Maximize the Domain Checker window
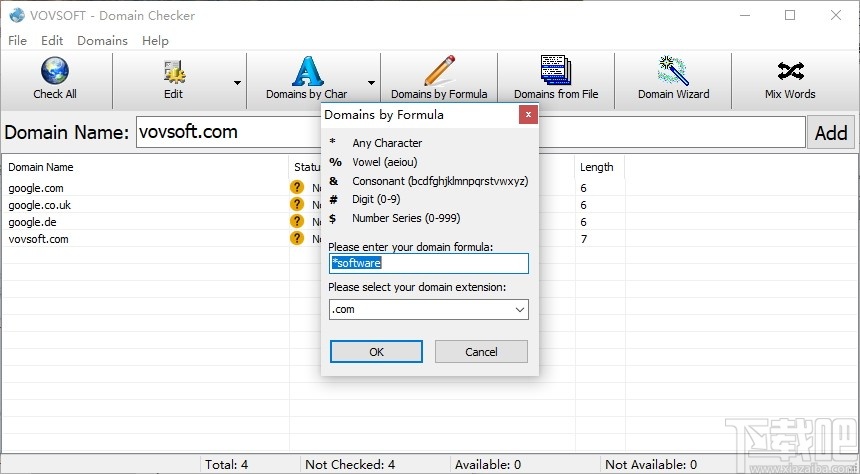 pos(790,15)
